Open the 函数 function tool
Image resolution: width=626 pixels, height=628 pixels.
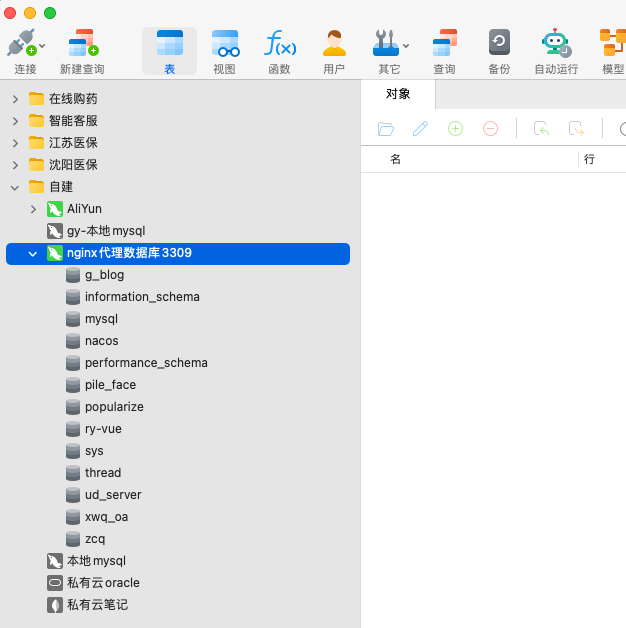pos(279,44)
